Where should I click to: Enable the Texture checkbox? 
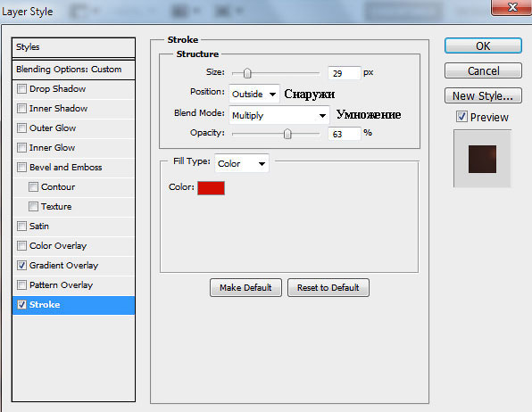[x=33, y=207]
